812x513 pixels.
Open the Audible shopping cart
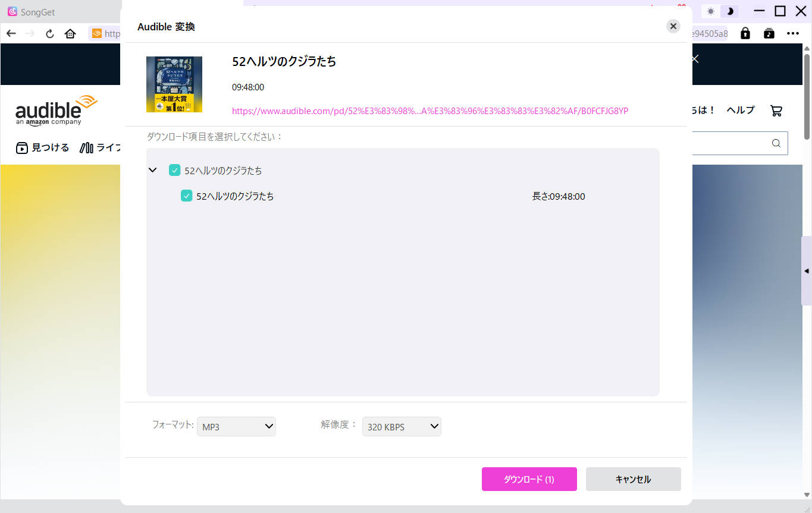(776, 111)
